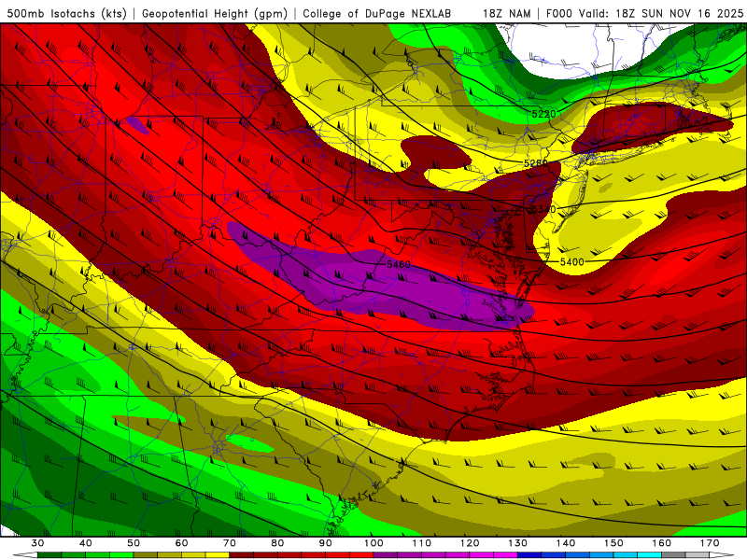
Task: Click the 90 value on the legend
Action: click(x=325, y=543)
